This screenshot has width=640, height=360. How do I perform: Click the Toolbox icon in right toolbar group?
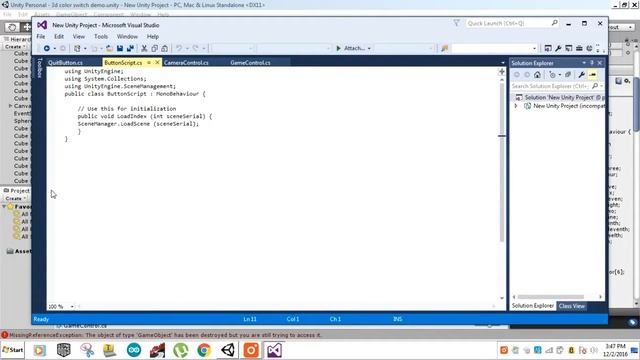(579, 48)
